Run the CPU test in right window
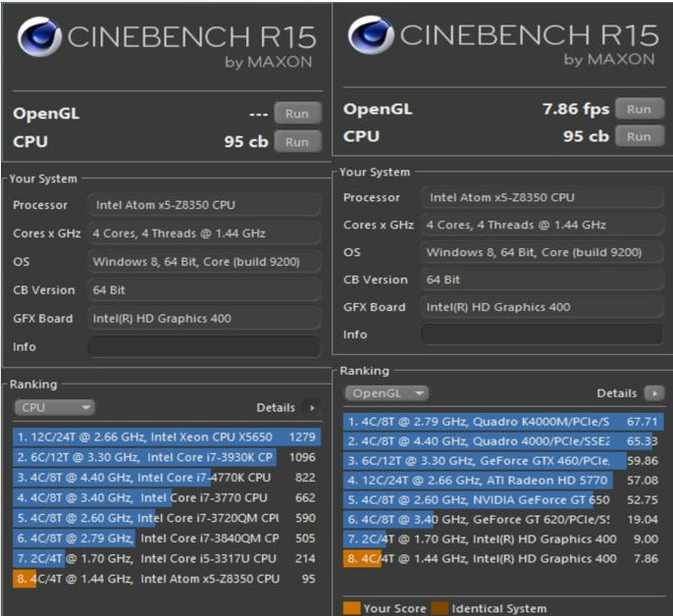 point(639,136)
